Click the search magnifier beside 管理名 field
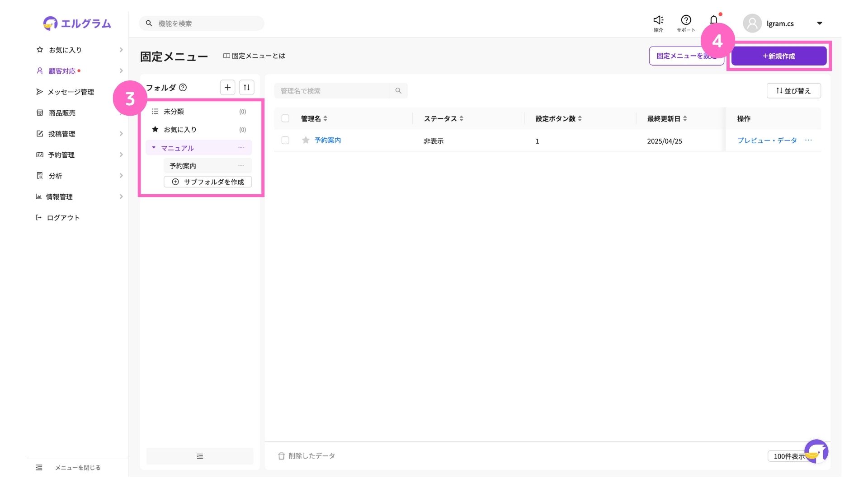Image resolution: width=868 pixels, height=488 pixels. [x=398, y=91]
